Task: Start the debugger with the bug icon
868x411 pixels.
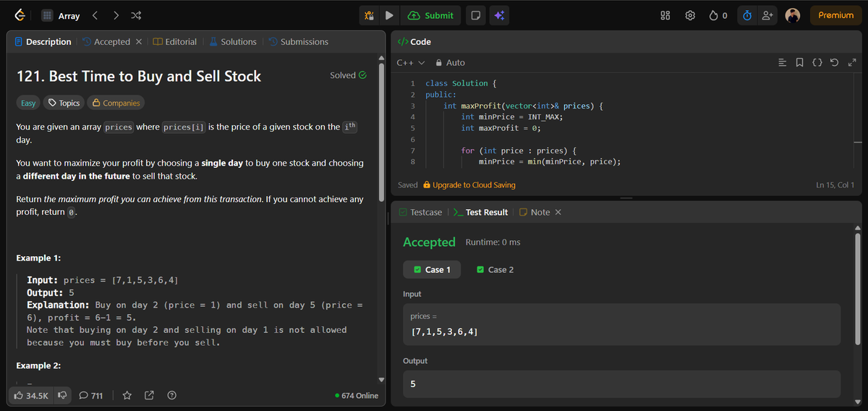Action: click(369, 15)
